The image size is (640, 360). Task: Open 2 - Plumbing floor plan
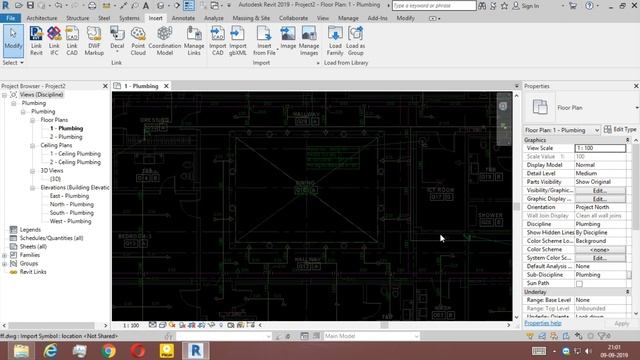click(66, 137)
